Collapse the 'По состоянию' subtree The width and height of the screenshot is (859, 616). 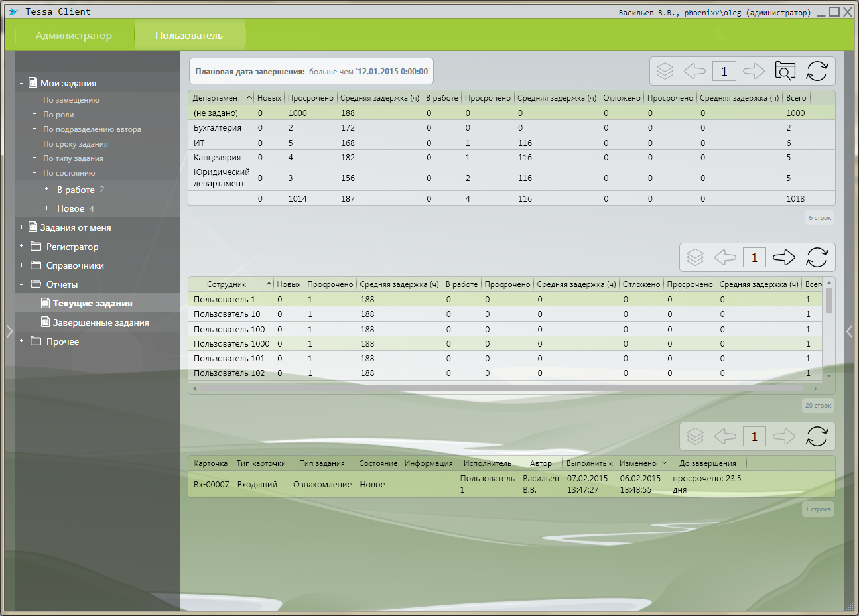click(34, 173)
